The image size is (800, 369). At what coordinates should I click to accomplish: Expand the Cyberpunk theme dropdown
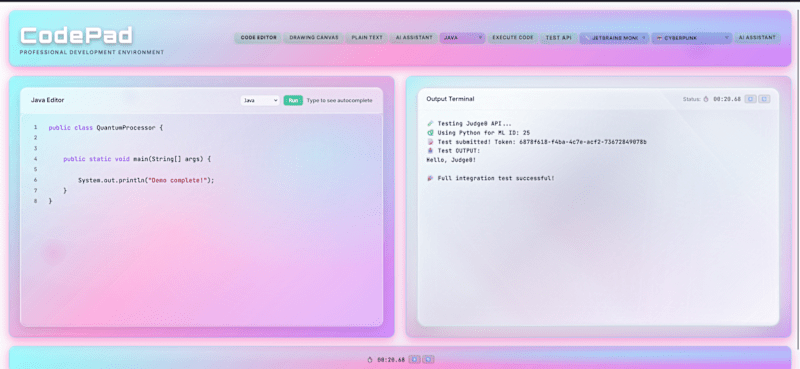pyautogui.click(x=691, y=38)
